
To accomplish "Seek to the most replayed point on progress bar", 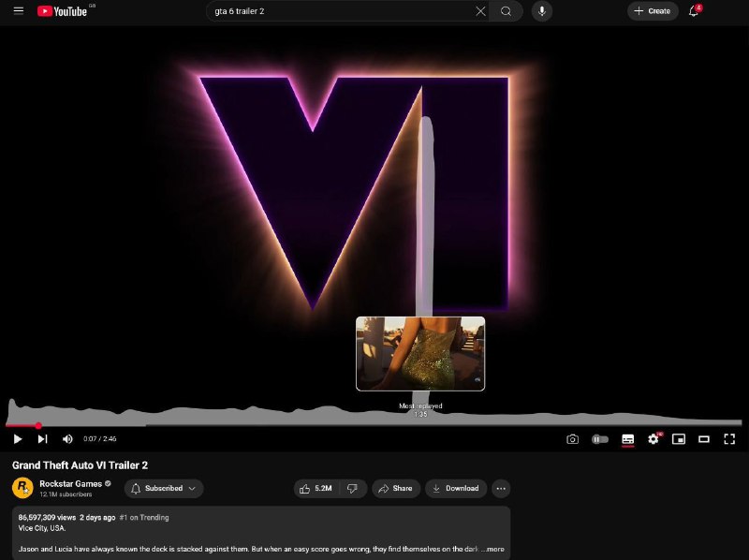I will click(x=420, y=425).
